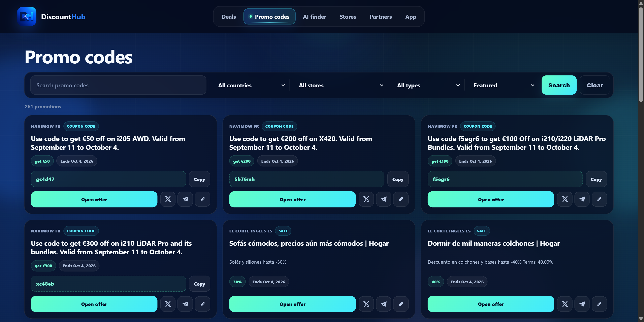644x322 pixels.
Task: Share the 5b76mh offer on X
Action: [366, 199]
